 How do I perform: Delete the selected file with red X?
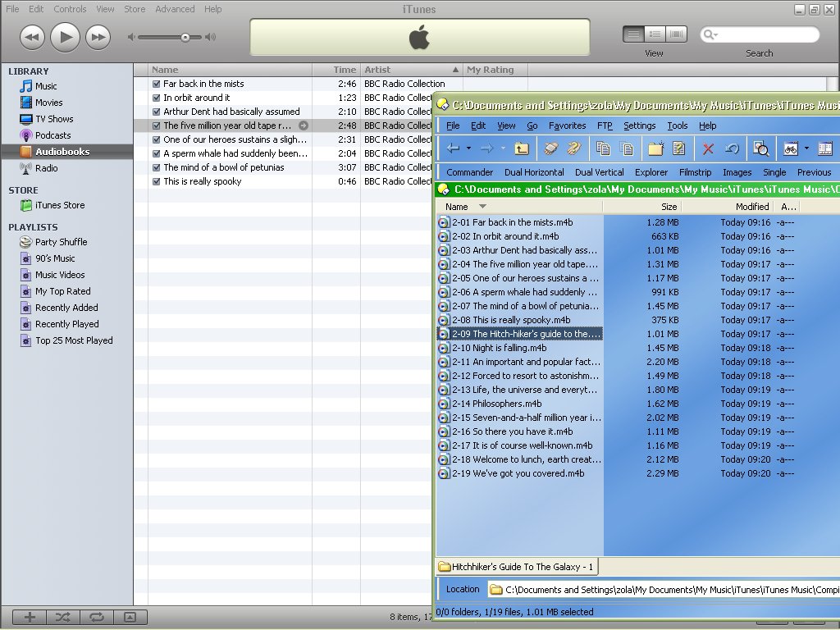click(708, 148)
